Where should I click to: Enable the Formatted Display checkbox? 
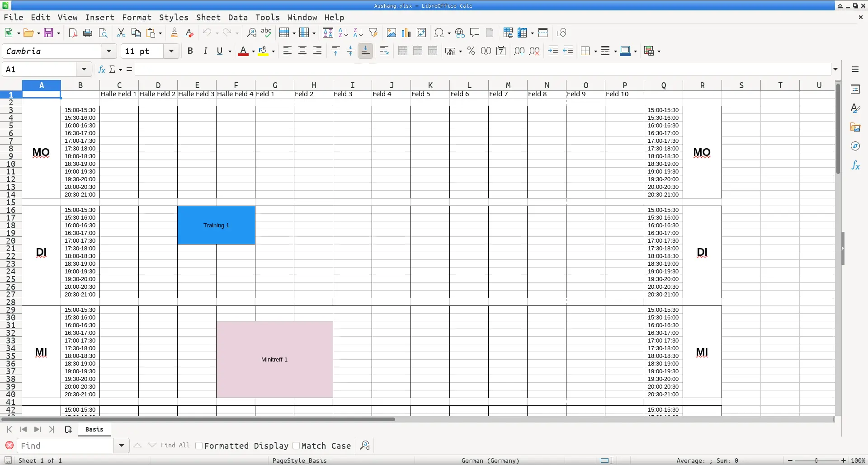199,446
